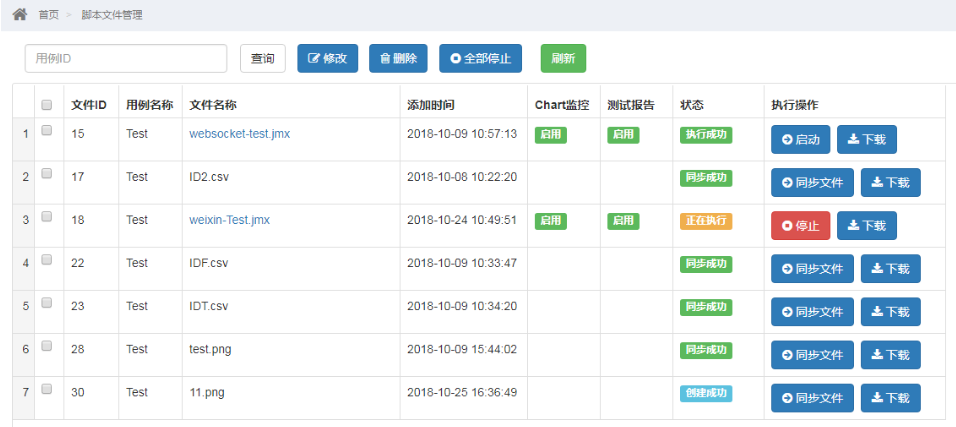Click the home icon in breadcrumb
The height and width of the screenshot is (427, 956).
click(x=20, y=14)
